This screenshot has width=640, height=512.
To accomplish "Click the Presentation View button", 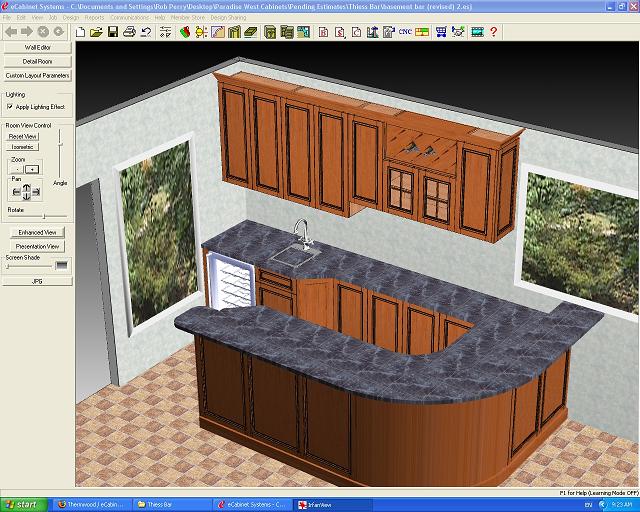I will 38,246.
